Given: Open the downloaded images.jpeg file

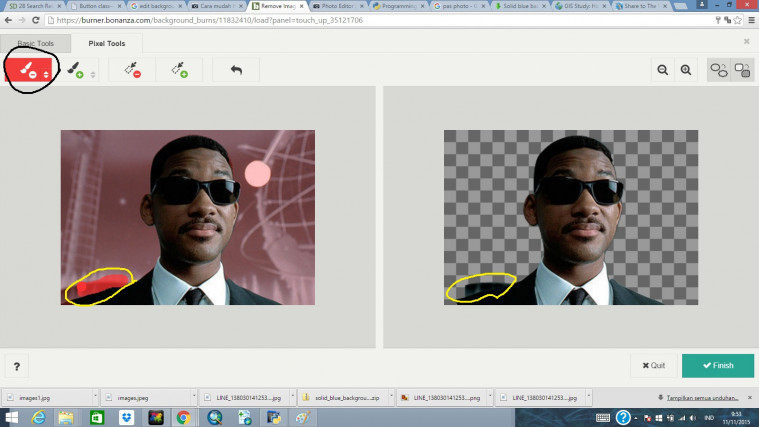Looking at the screenshot, I should (x=145, y=397).
